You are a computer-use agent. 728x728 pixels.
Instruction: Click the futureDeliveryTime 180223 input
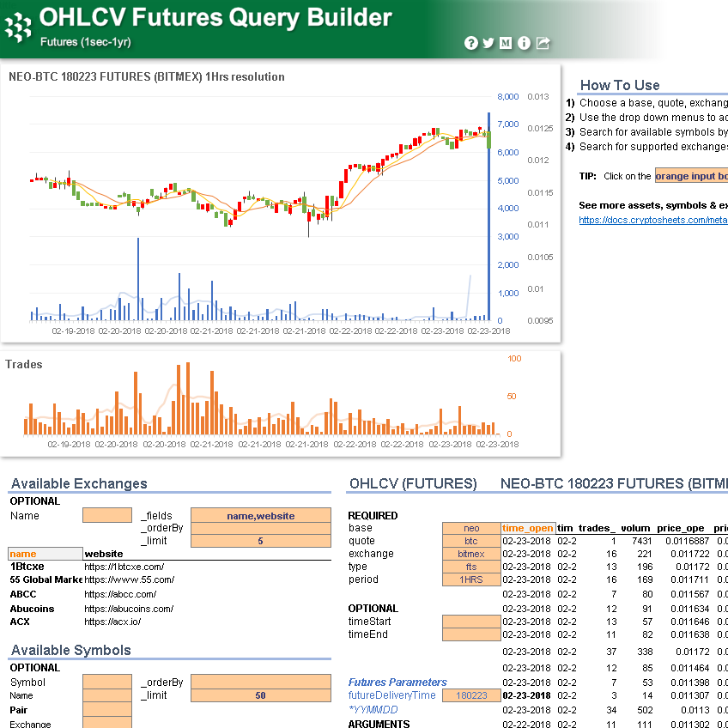[470, 696]
